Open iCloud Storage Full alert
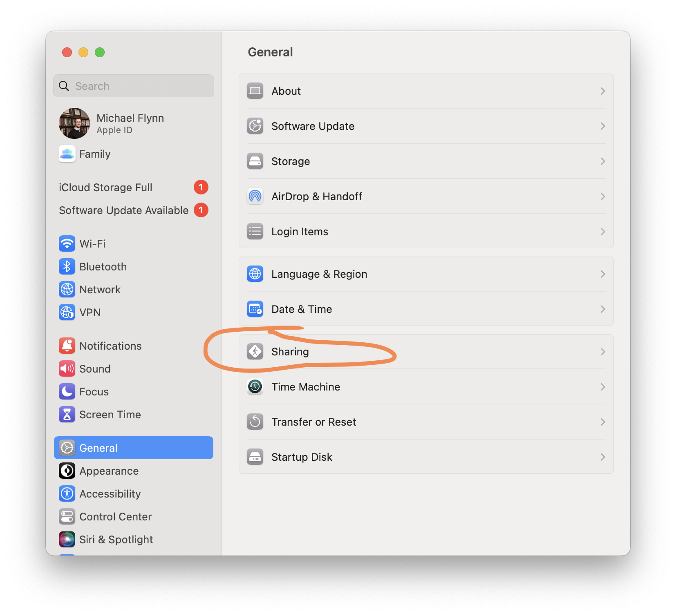The width and height of the screenshot is (676, 616). point(133,187)
